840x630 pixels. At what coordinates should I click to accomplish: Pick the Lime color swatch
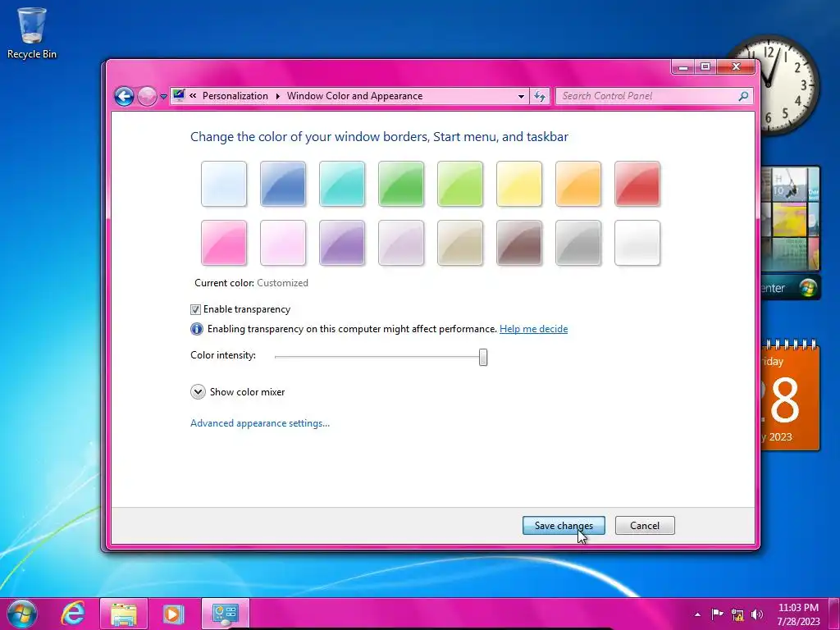click(460, 184)
